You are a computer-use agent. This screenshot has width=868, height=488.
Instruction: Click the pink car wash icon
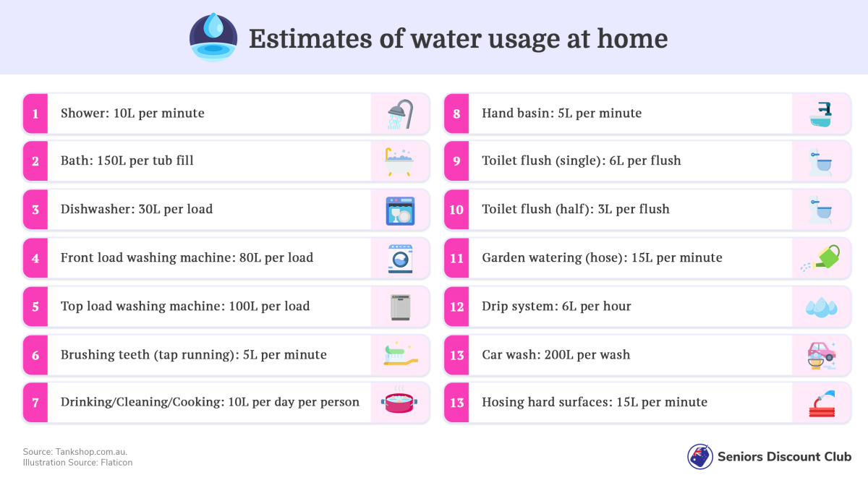coord(821,355)
